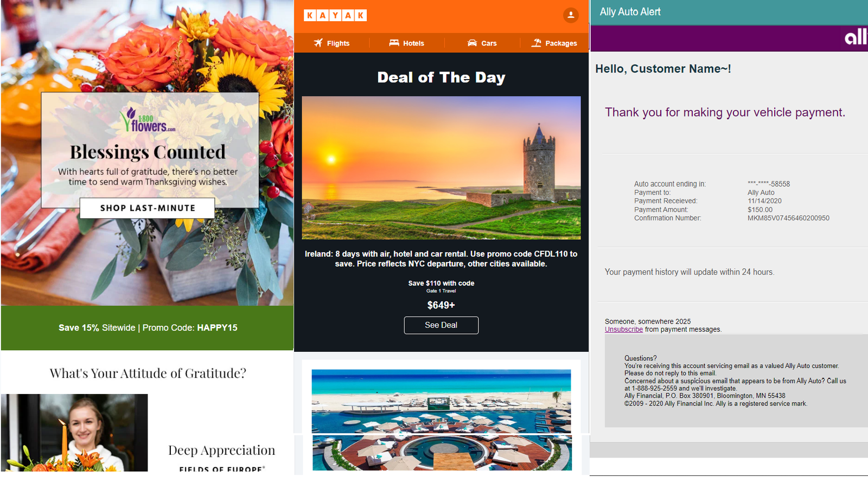Click the Hello, Customer Name greeting
The image size is (868, 477).
tap(663, 69)
